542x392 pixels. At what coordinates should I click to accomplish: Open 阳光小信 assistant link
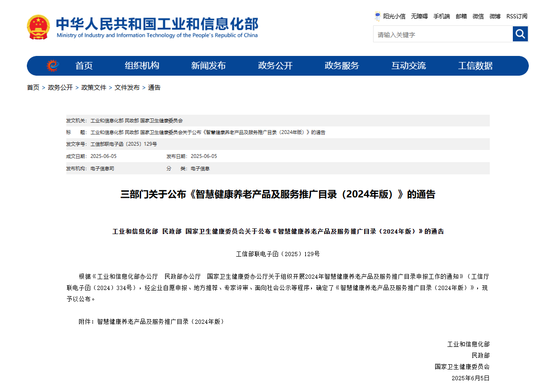394,16
